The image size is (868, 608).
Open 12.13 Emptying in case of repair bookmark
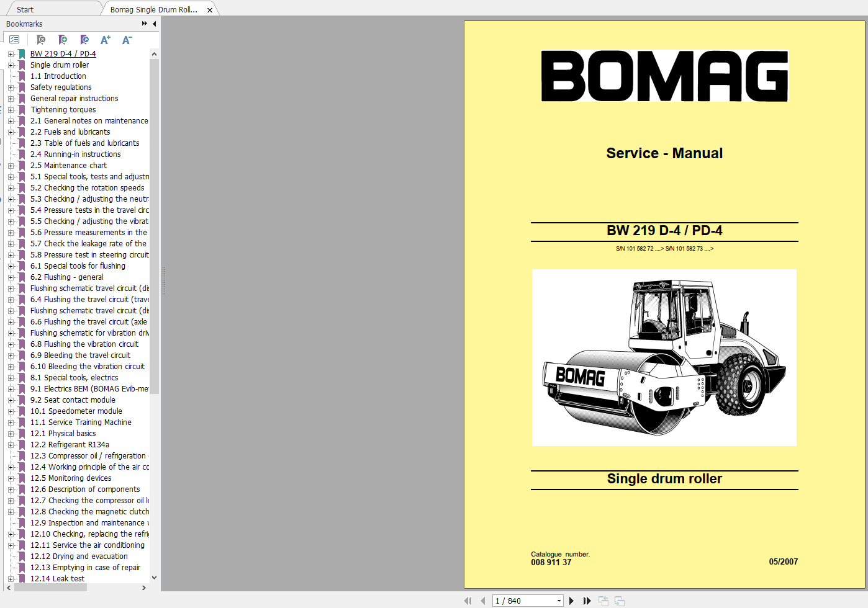pyautogui.click(x=86, y=568)
